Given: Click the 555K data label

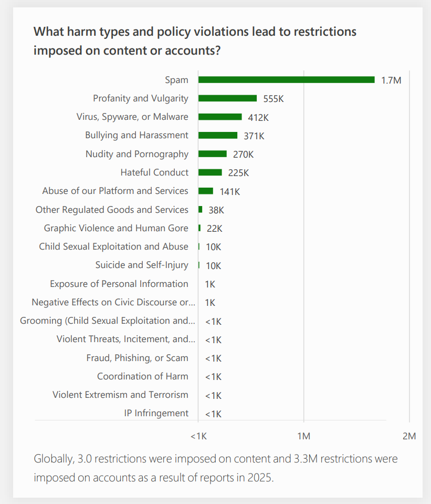Looking at the screenshot, I should [x=274, y=99].
